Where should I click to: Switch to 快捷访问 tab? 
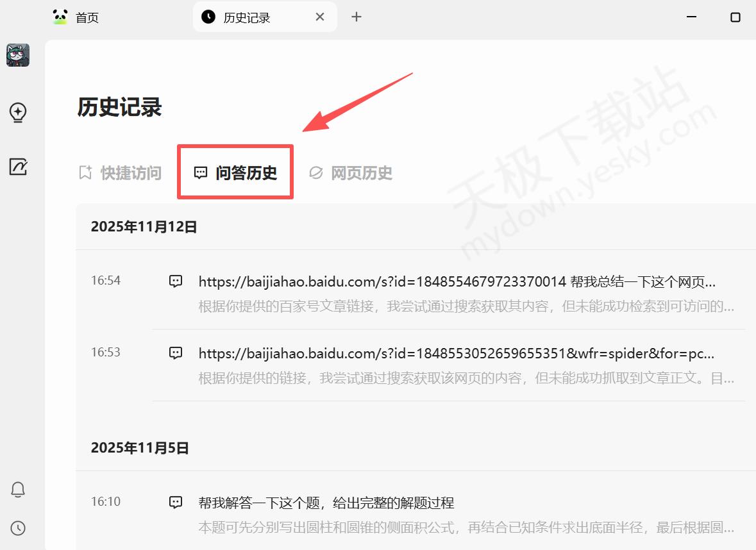click(x=120, y=173)
